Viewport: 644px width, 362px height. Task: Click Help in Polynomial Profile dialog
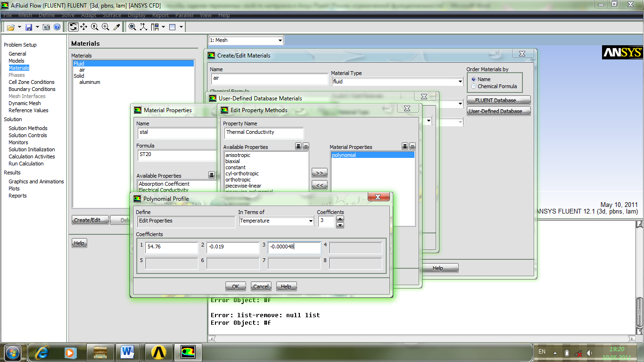coord(286,286)
